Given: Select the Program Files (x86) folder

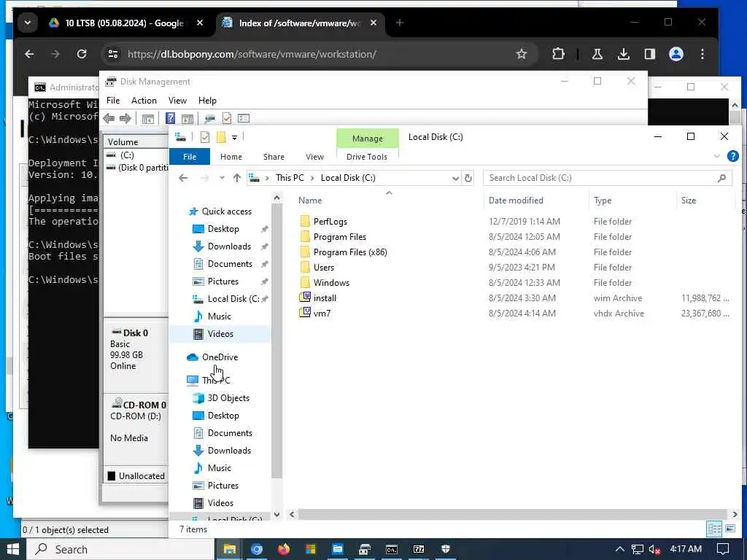Looking at the screenshot, I should [349, 252].
